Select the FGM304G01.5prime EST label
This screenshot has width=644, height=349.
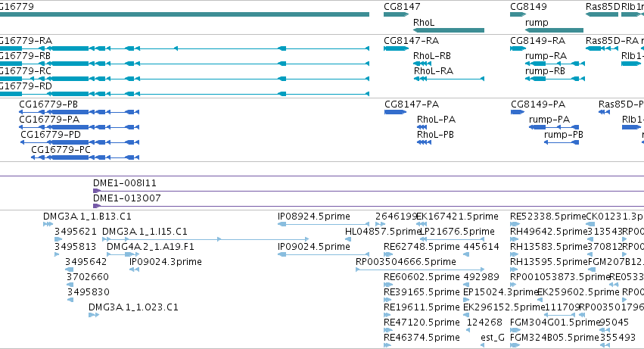555,323
